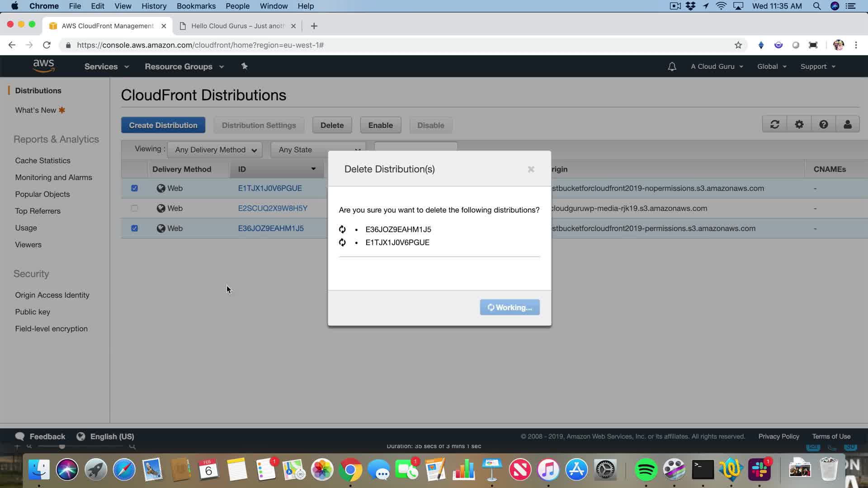868x488 pixels.
Task: Open Origin Access Identity in sidebar
Action: tap(52, 295)
